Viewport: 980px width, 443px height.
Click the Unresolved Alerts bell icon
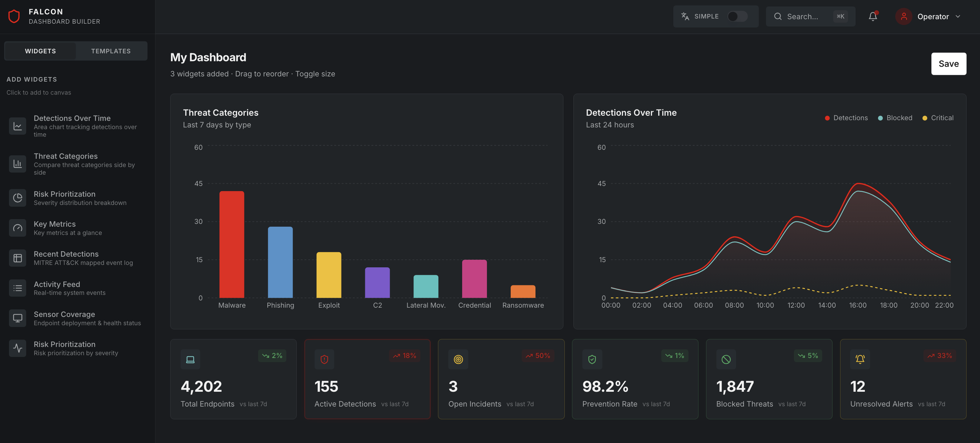[860, 359]
